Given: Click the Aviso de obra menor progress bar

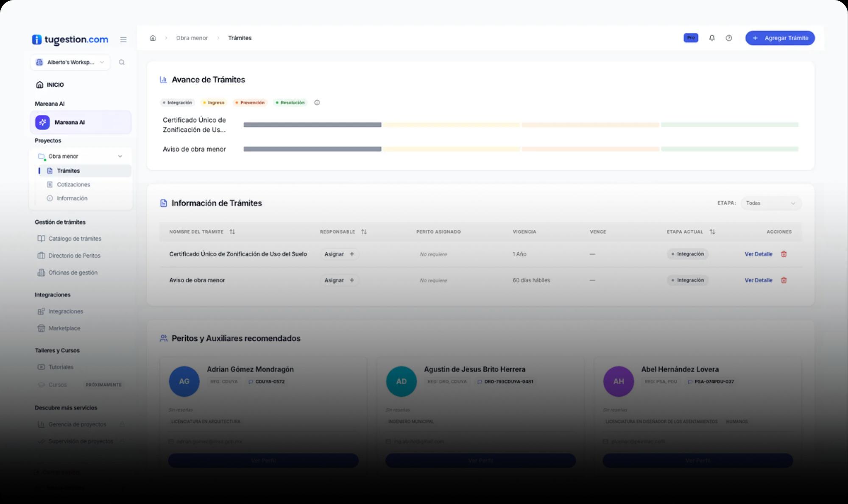Looking at the screenshot, I should [x=521, y=149].
